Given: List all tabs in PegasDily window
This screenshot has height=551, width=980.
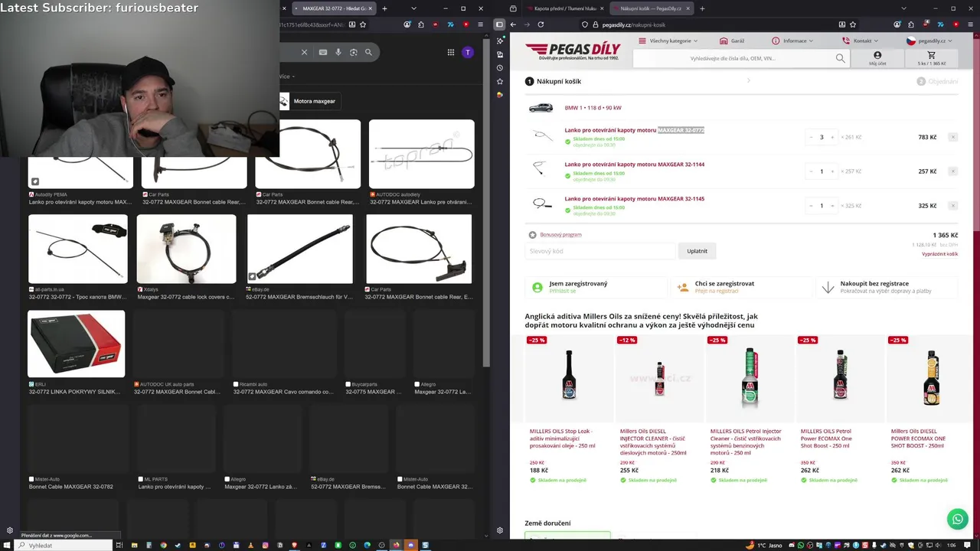Looking at the screenshot, I should tap(903, 8).
